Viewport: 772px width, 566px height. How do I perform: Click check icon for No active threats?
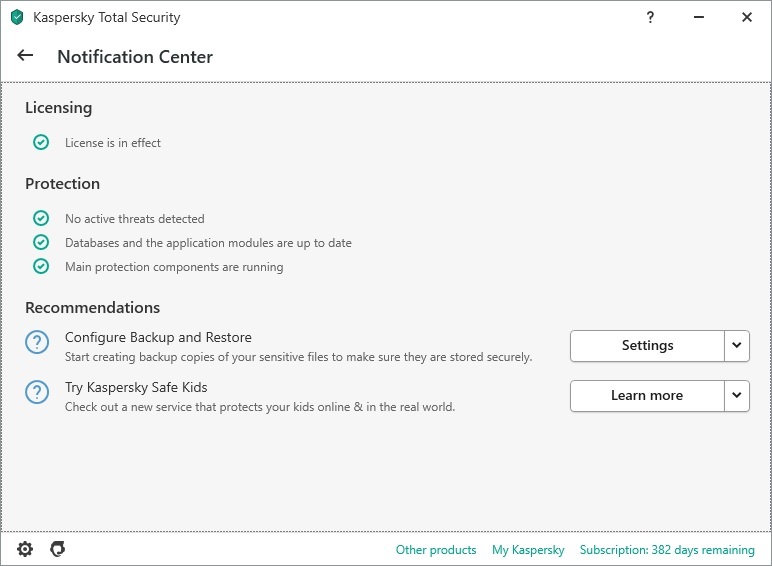tap(41, 218)
